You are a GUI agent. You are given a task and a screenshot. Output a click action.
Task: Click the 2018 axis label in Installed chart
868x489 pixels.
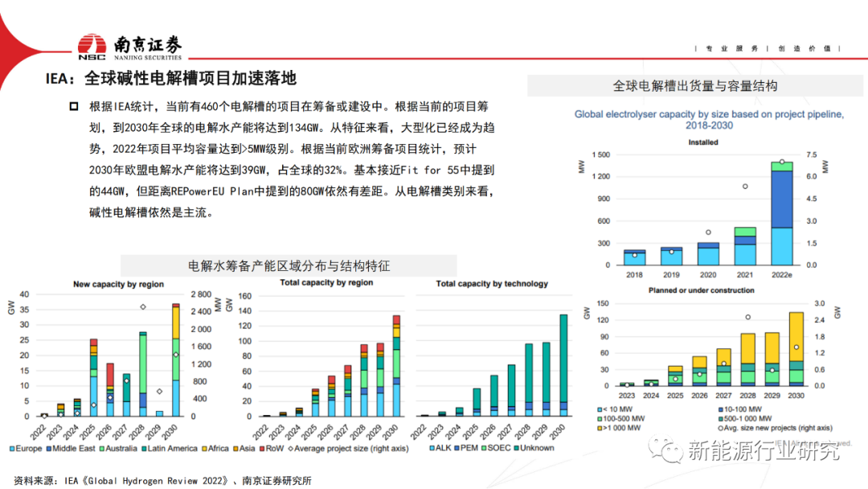[634, 275]
